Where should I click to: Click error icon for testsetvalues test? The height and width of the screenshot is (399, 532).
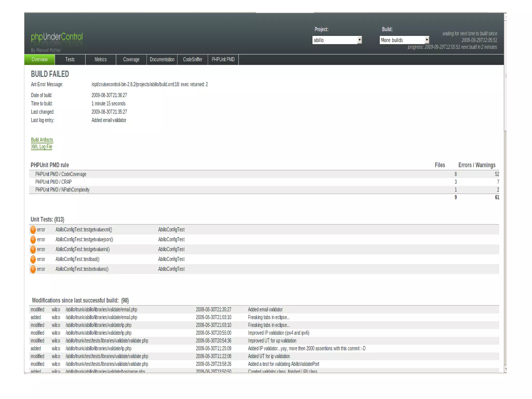click(33, 269)
